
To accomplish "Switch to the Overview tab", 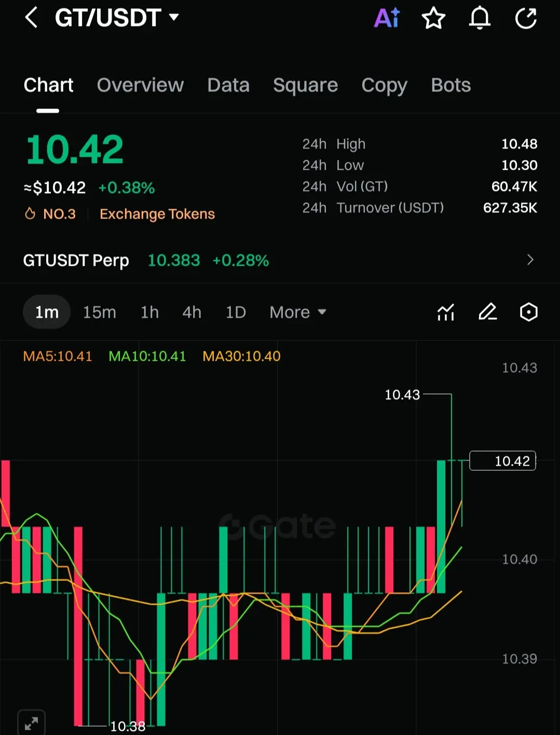I will point(140,85).
